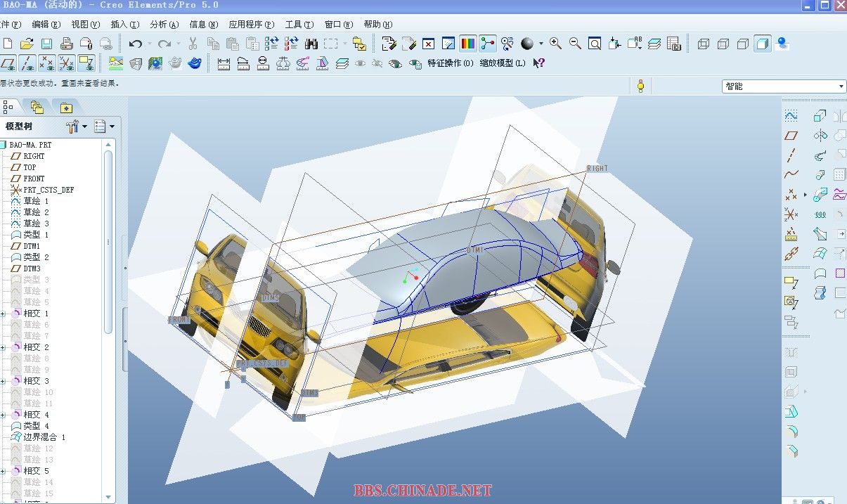
Task: Click the 特征操作 button
Action: coord(451,63)
